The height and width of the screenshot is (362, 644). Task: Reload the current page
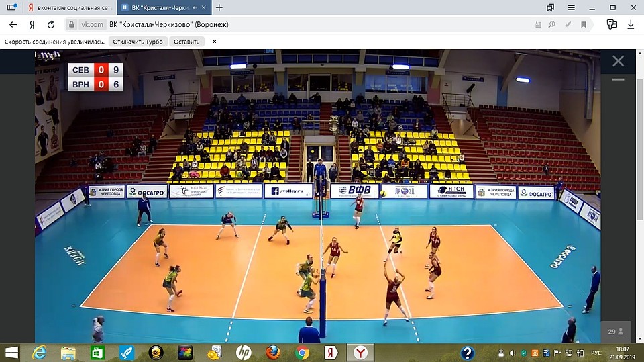pyautogui.click(x=51, y=25)
